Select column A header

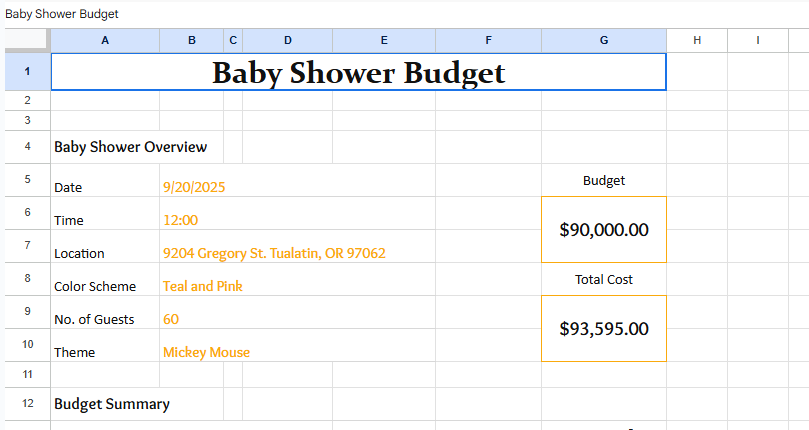click(x=105, y=40)
